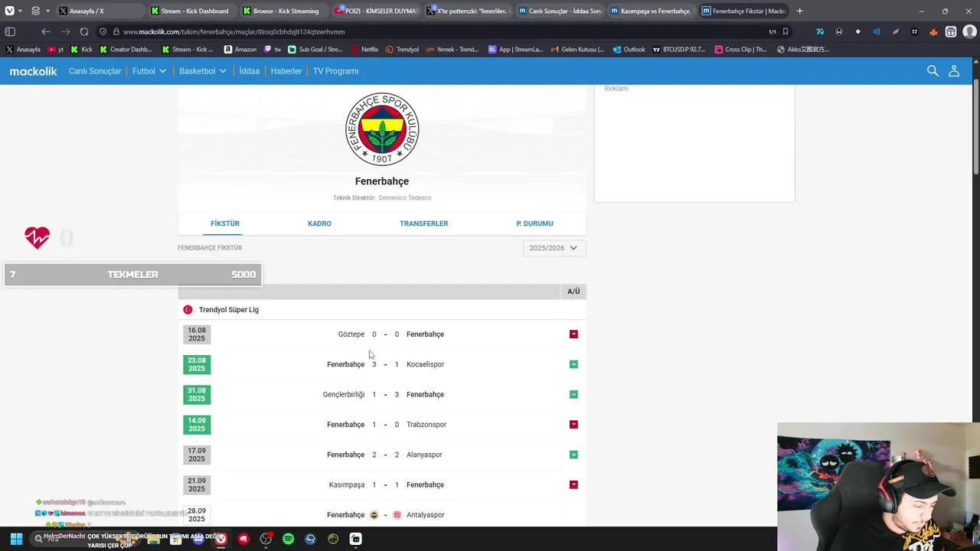The image size is (980, 551).
Task: Open the Vivaldi menu icon
Action: (10, 11)
